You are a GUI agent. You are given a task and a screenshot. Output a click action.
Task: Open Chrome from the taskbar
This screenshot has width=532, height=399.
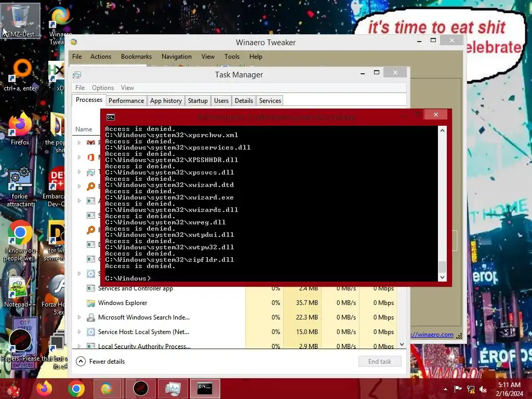click(76, 389)
